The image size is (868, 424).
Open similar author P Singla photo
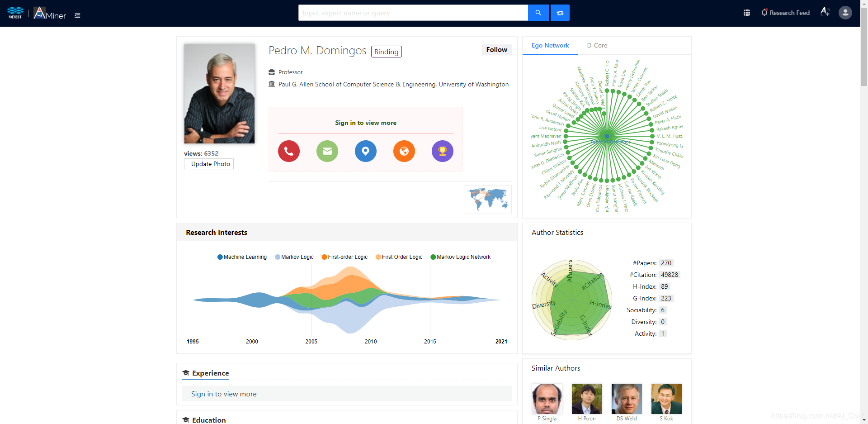pos(547,399)
